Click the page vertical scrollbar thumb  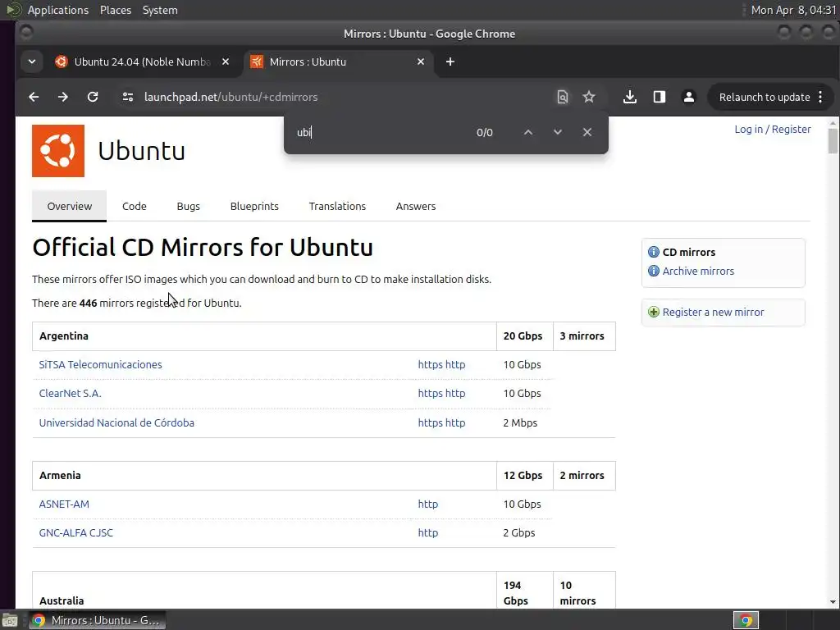(833, 141)
